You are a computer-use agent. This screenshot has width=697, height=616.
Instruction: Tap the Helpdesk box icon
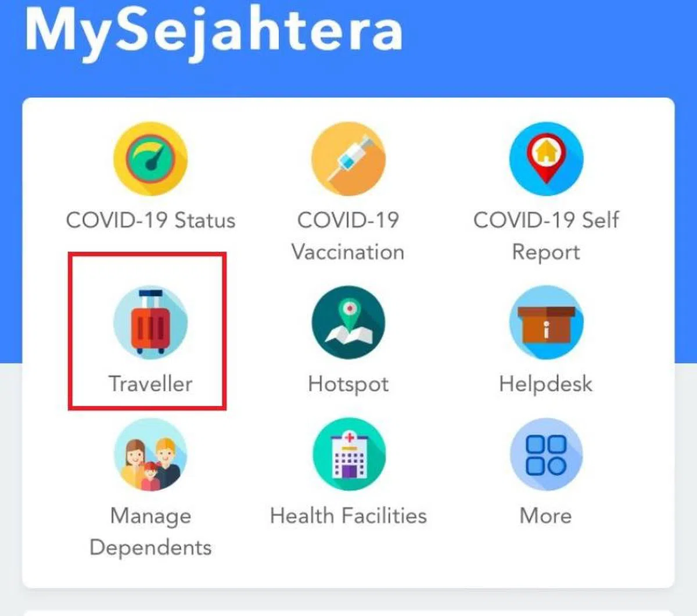click(x=546, y=323)
